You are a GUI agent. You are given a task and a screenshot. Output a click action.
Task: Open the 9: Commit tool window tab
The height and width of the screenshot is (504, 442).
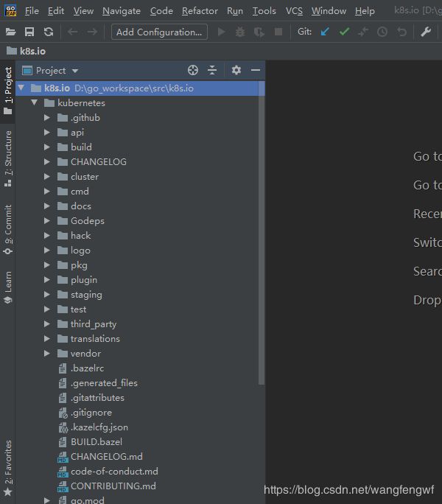pos(7,229)
